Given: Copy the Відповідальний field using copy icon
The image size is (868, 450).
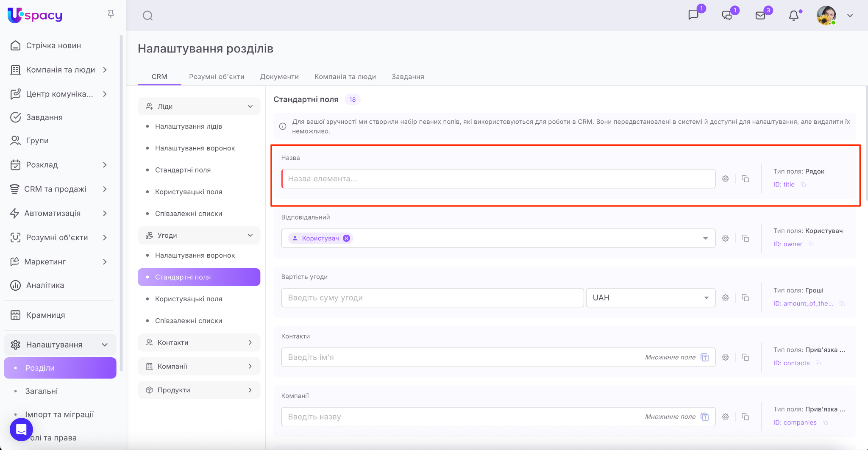Looking at the screenshot, I should click(745, 238).
